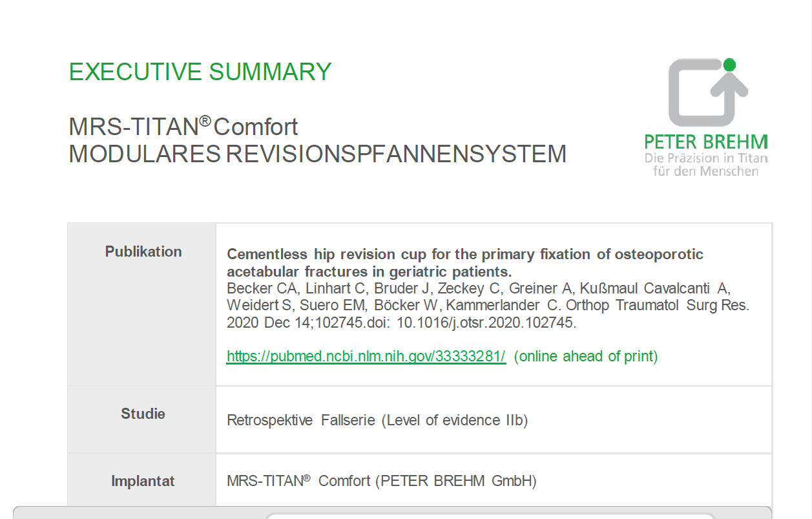
Task: Click the author name Becker CA
Action: (255, 288)
